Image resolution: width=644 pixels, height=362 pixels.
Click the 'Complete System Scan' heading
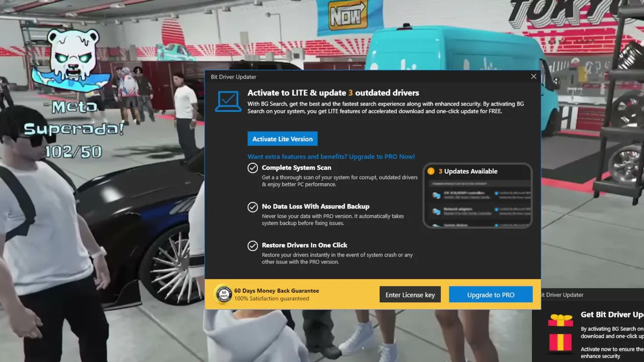(x=296, y=167)
